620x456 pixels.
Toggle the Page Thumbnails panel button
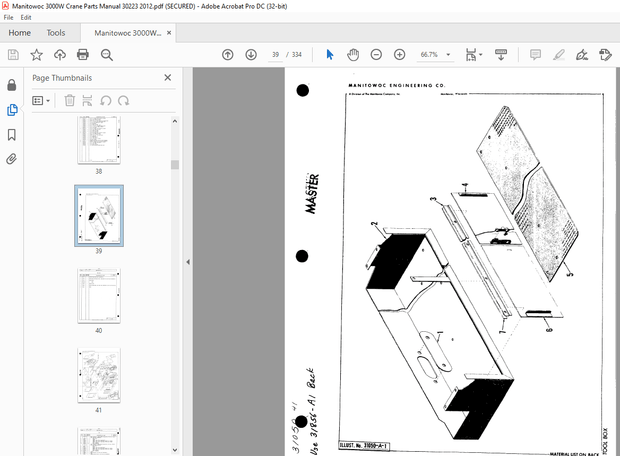tap(12, 110)
